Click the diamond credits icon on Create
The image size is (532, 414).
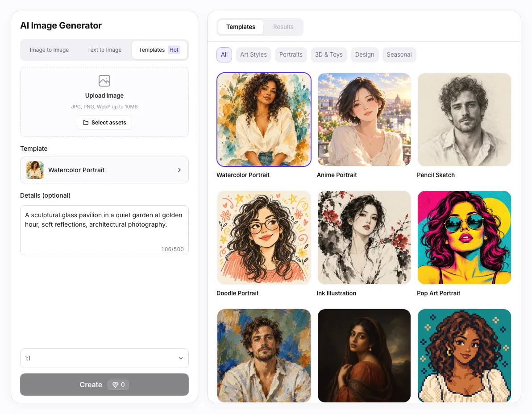point(115,385)
